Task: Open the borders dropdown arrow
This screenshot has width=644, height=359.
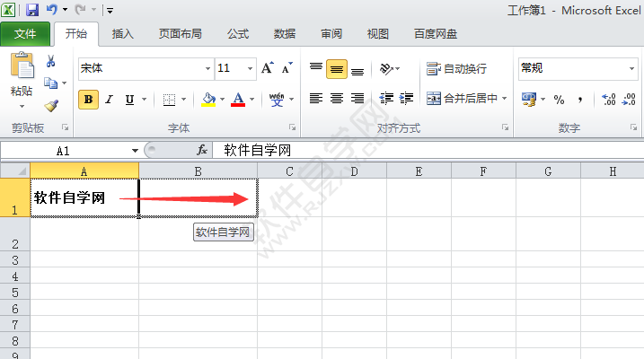Action: tap(183, 100)
